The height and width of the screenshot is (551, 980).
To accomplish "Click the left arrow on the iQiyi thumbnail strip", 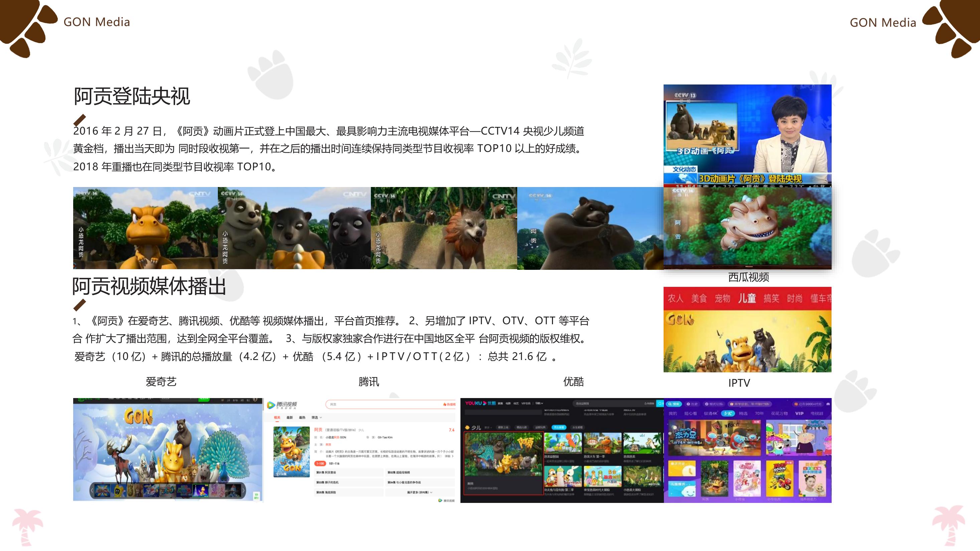I will point(93,491).
